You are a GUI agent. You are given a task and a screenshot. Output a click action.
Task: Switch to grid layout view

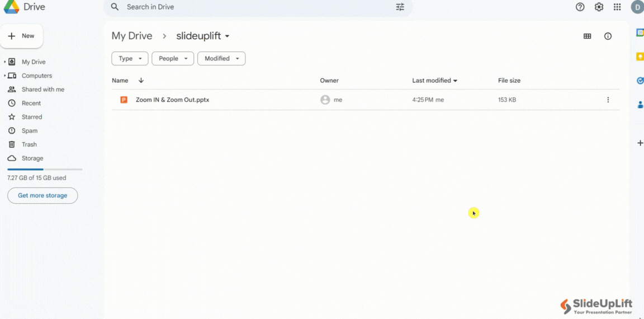coord(588,36)
